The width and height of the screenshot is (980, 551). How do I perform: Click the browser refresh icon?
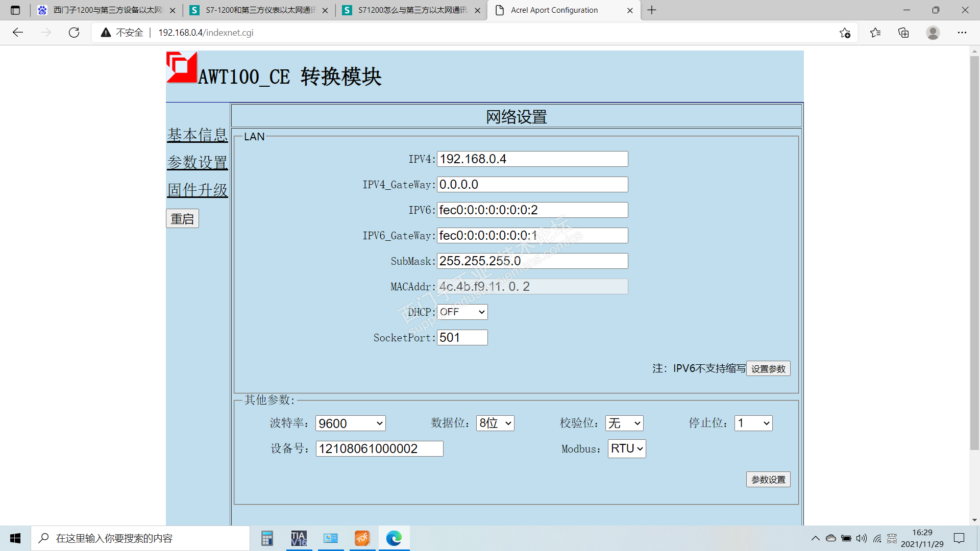coord(74,33)
